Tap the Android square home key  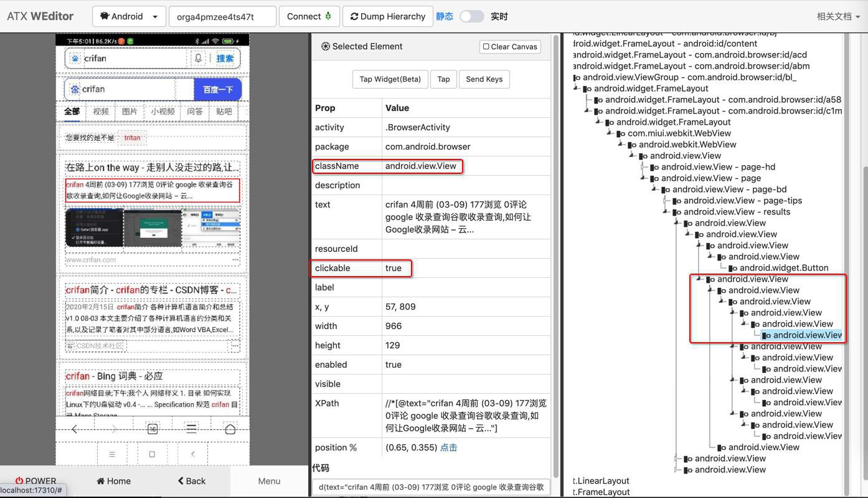click(x=152, y=454)
